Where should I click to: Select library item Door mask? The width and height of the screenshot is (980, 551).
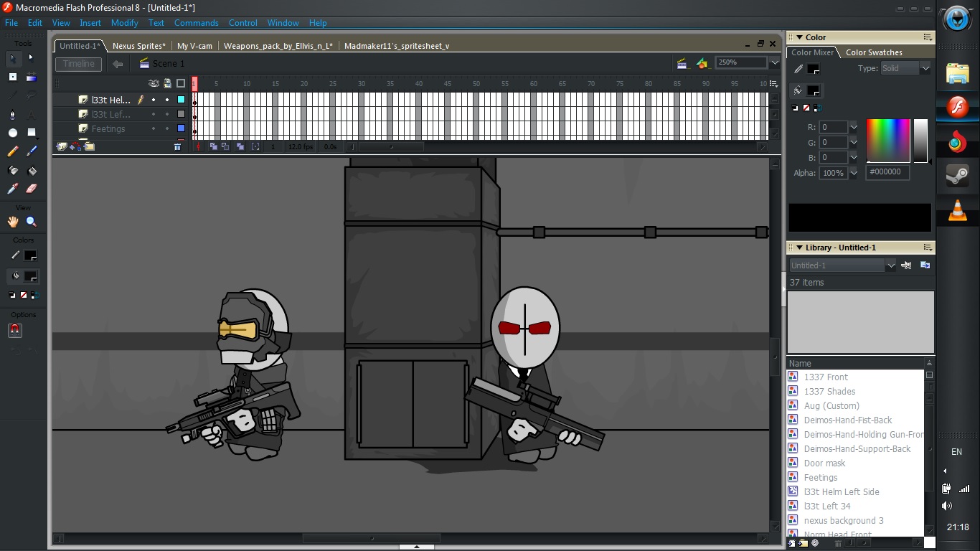(824, 463)
